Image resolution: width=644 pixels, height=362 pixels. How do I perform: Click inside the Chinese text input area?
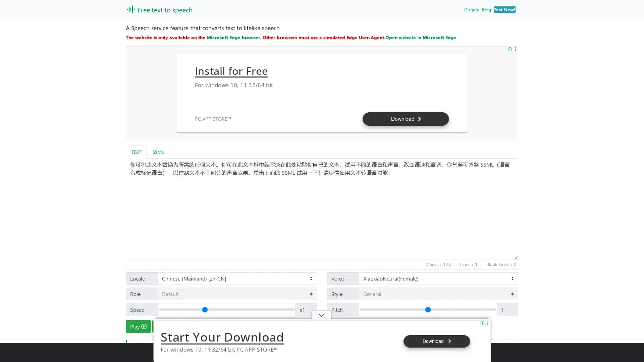pyautogui.click(x=322, y=209)
